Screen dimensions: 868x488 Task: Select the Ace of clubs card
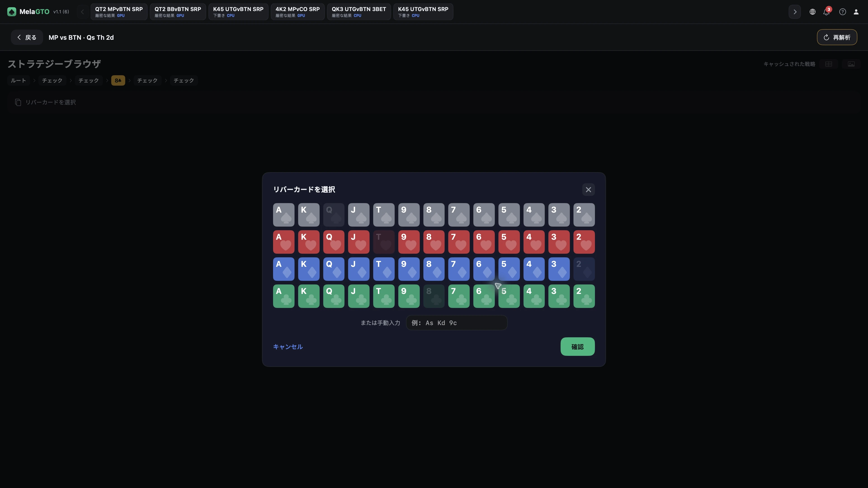(284, 296)
